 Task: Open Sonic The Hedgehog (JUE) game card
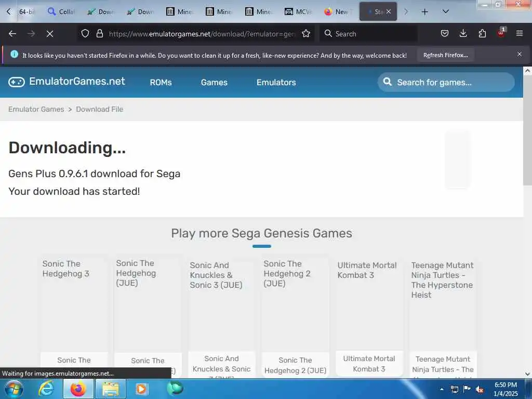click(x=148, y=315)
